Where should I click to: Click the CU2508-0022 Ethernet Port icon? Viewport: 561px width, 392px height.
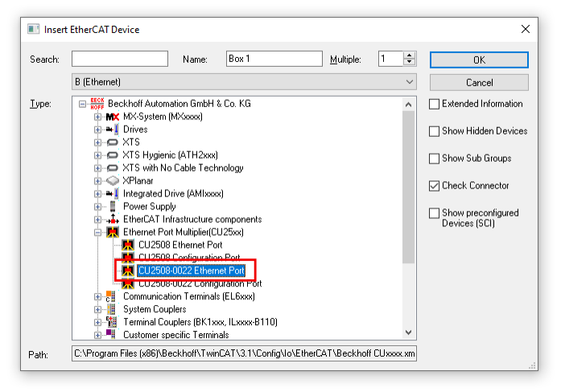128,270
